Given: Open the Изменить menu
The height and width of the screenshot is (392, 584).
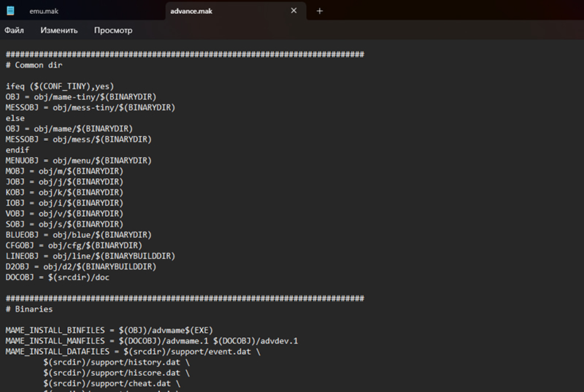Looking at the screenshot, I should coord(59,31).
